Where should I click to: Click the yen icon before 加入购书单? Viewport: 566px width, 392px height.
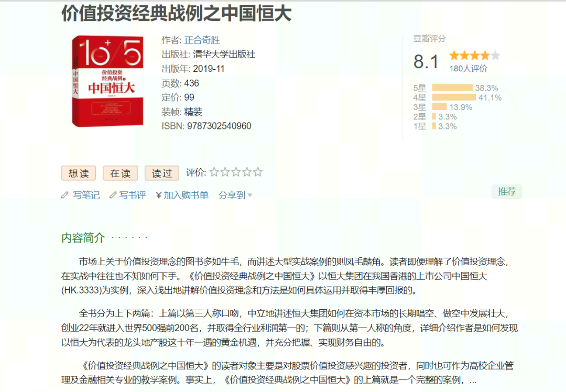pos(158,195)
